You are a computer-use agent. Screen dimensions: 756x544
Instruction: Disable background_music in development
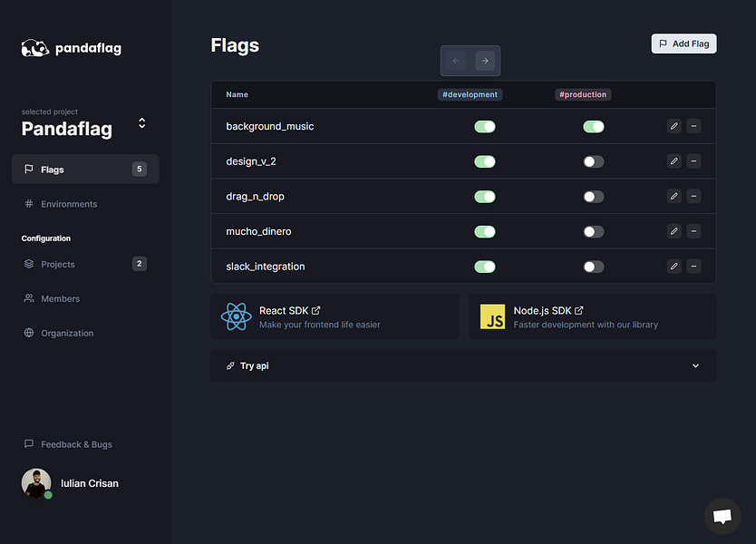coord(485,126)
